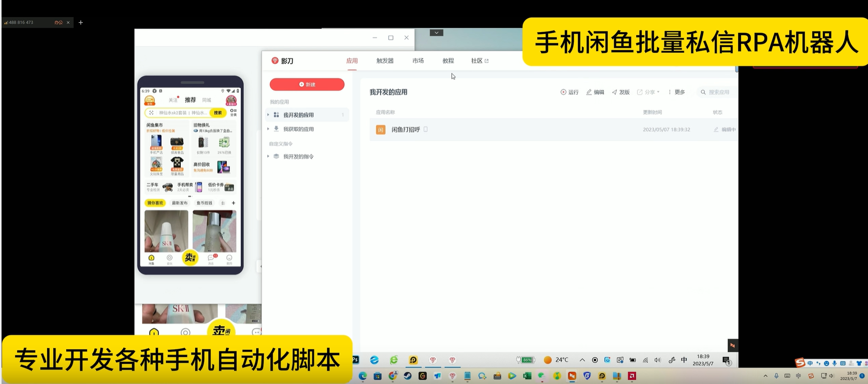Image resolution: width=868 pixels, height=384 pixels.
Task: Tap 消息 messages icon on phone
Action: 211,259
